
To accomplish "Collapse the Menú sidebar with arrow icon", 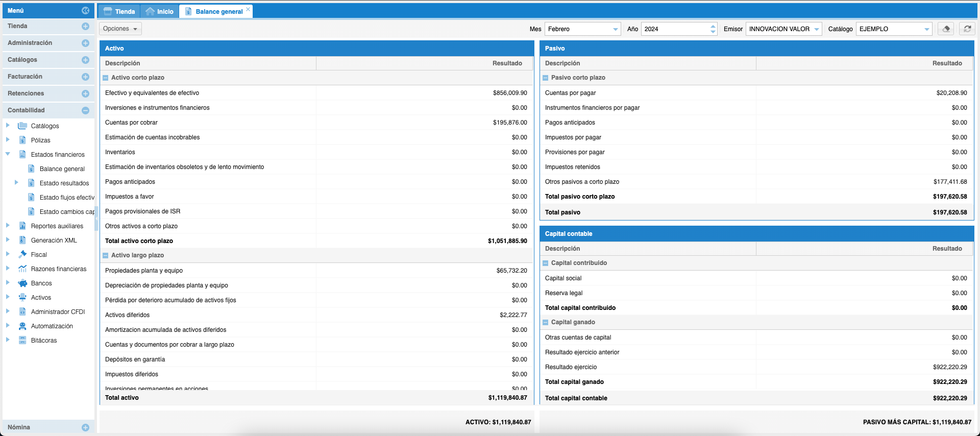I will [x=85, y=11].
